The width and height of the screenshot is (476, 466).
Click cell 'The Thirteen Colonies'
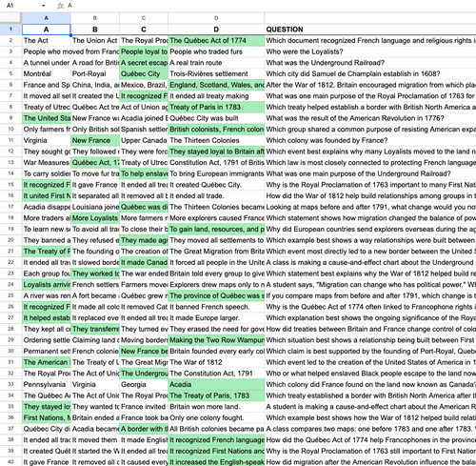tap(216, 140)
